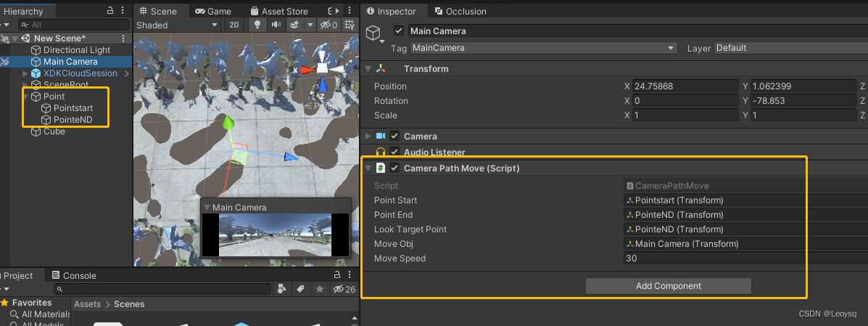The image size is (868, 326).
Task: Switch to the Inspector tab
Action: tap(392, 11)
